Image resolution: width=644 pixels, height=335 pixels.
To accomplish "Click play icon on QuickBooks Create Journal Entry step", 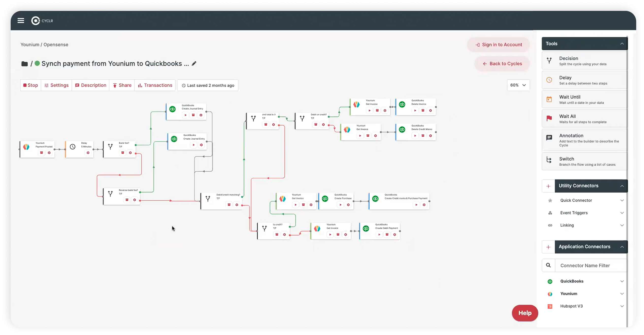I will click(186, 115).
